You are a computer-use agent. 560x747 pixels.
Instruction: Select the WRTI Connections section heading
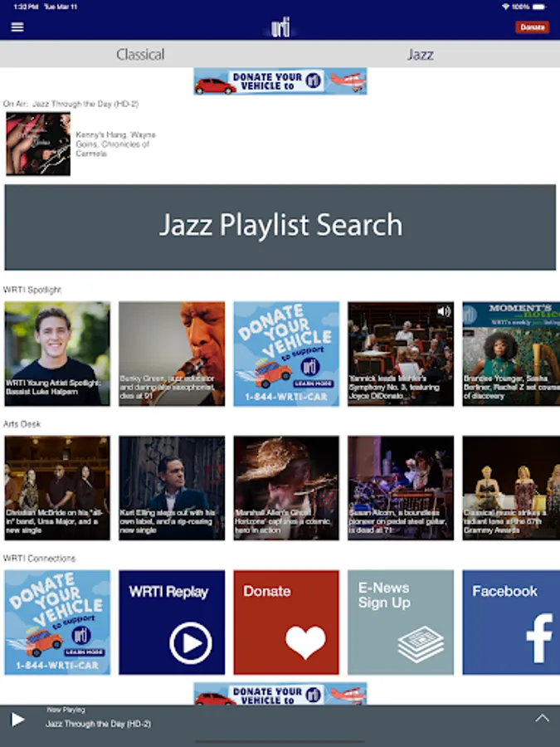pos(39,559)
